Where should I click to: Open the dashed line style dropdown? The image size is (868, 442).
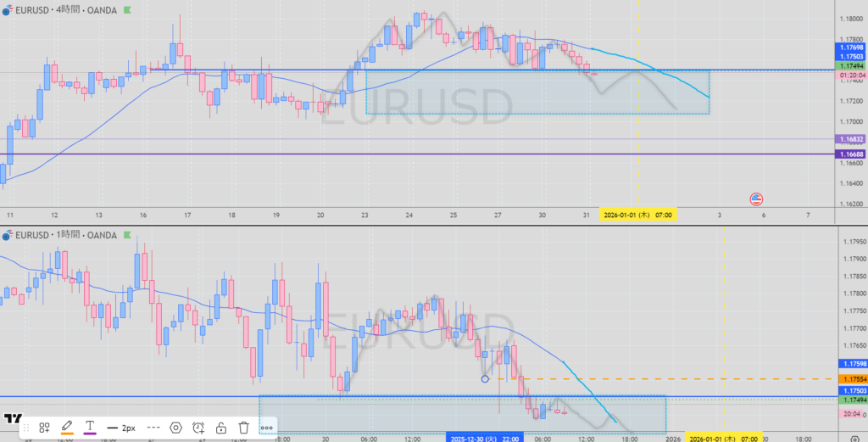[153, 428]
